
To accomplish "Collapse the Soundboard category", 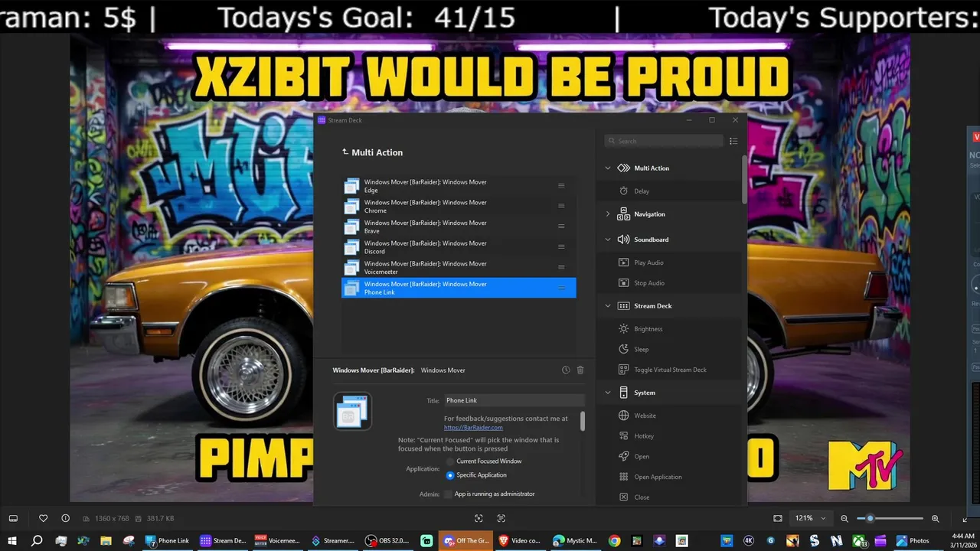I will point(608,240).
